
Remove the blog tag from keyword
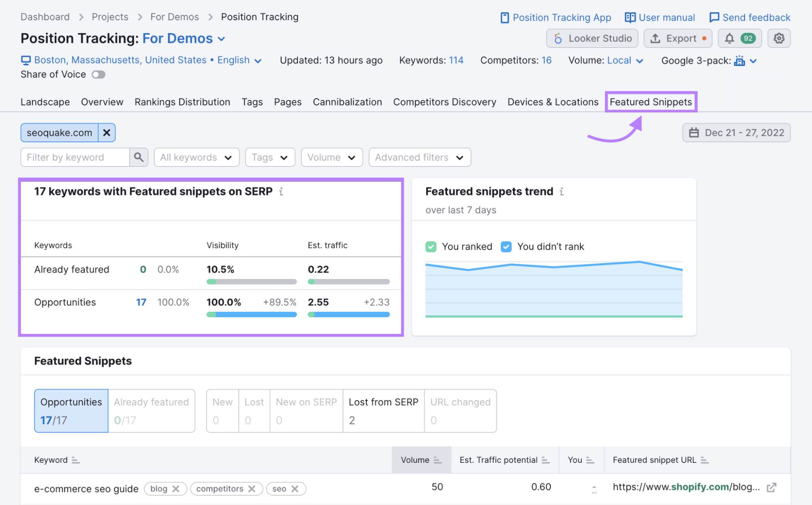click(x=176, y=489)
